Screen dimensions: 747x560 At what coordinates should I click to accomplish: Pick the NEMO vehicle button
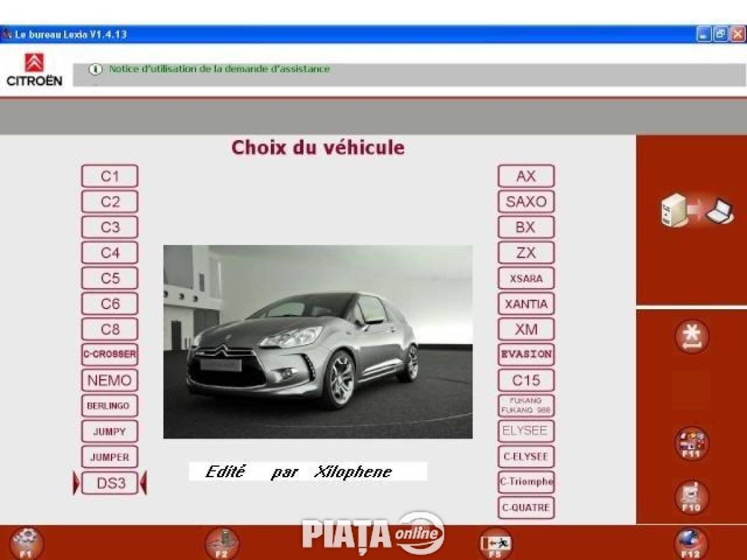[110, 380]
